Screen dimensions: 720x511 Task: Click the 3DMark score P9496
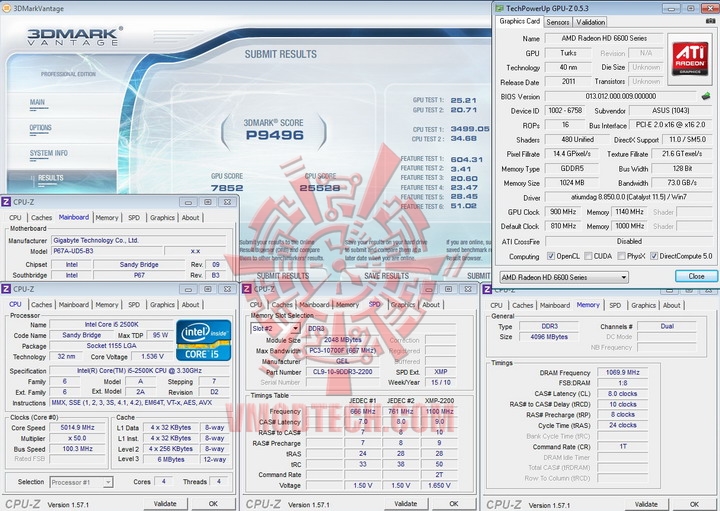275,135
